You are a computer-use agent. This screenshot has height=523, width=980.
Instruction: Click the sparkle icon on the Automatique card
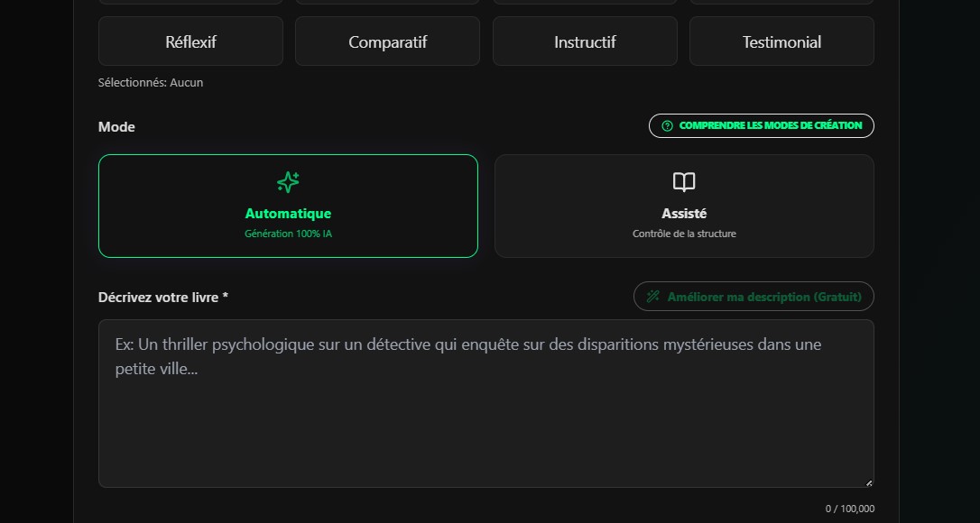tap(288, 182)
